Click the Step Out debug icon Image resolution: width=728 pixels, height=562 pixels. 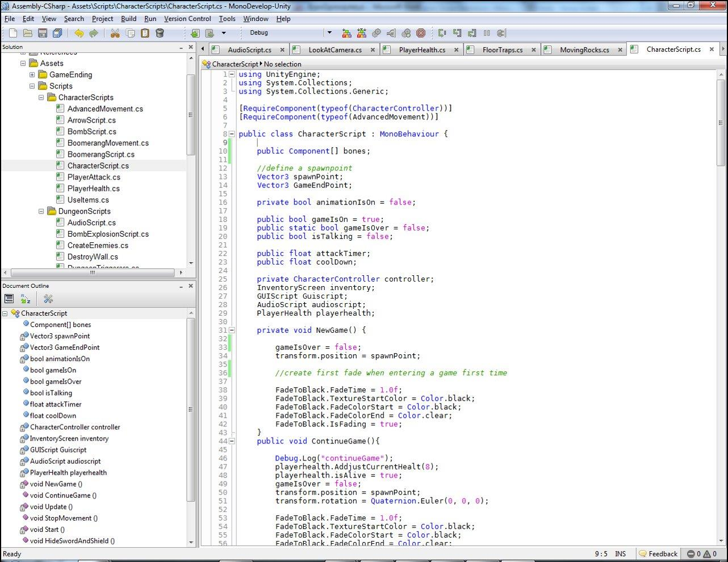click(472, 33)
